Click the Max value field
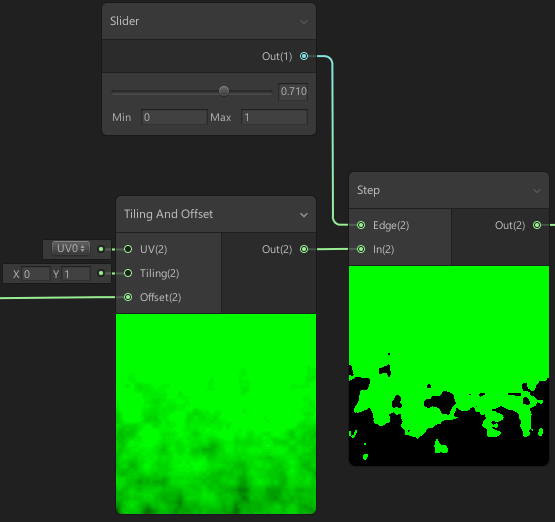Image resolution: width=555 pixels, height=522 pixels. point(274,117)
